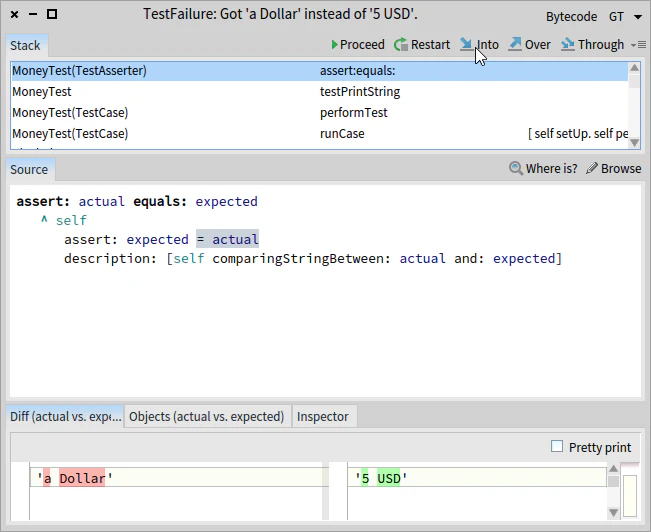Click the Browse pencil icon

coord(592,168)
